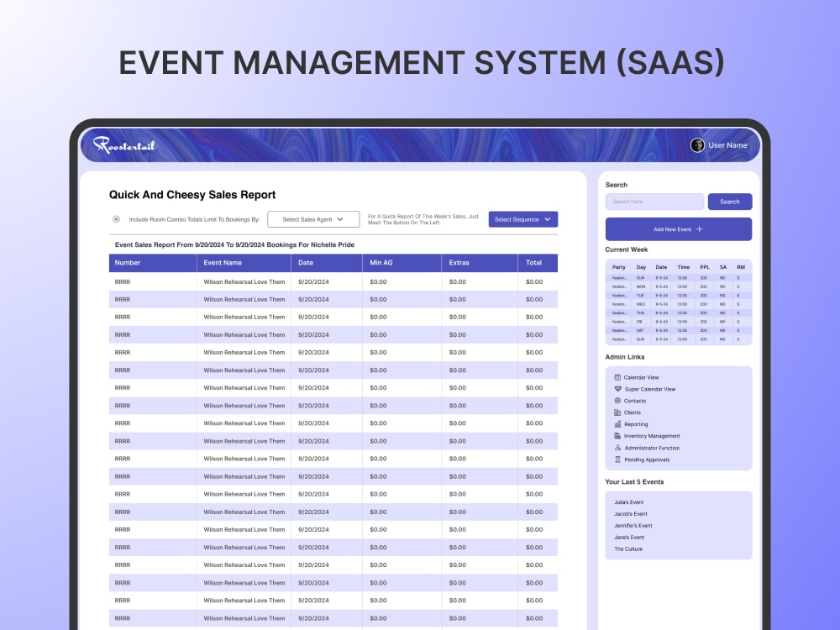Go to Clients admin link

click(633, 412)
